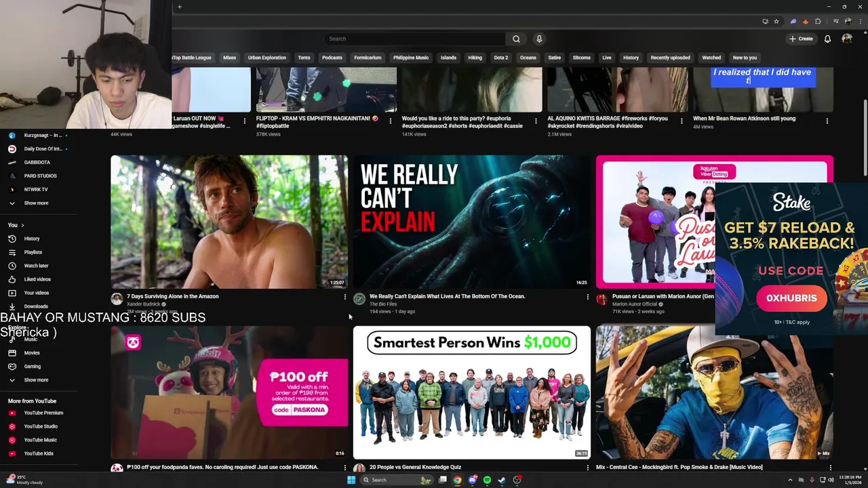Image resolution: width=868 pixels, height=488 pixels.
Task: Select the New to you filter chip
Action: coord(745,58)
